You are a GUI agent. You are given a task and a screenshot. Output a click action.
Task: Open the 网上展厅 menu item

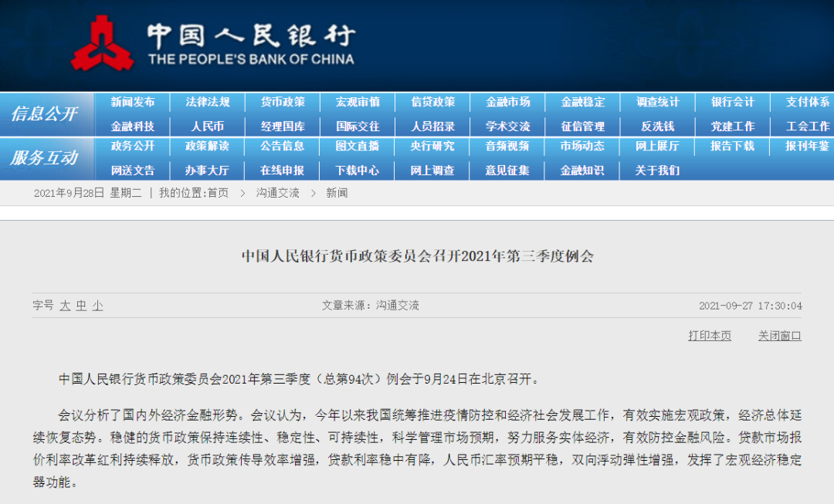coord(657,146)
